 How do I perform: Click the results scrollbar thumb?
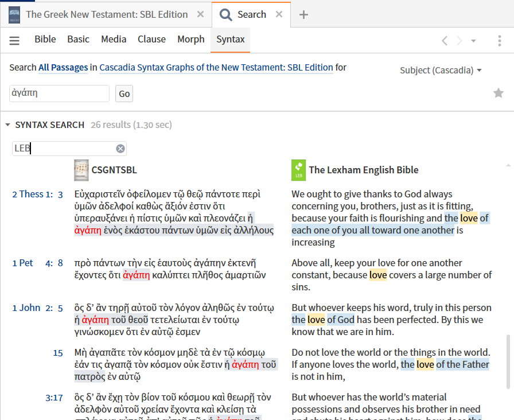[508, 361]
